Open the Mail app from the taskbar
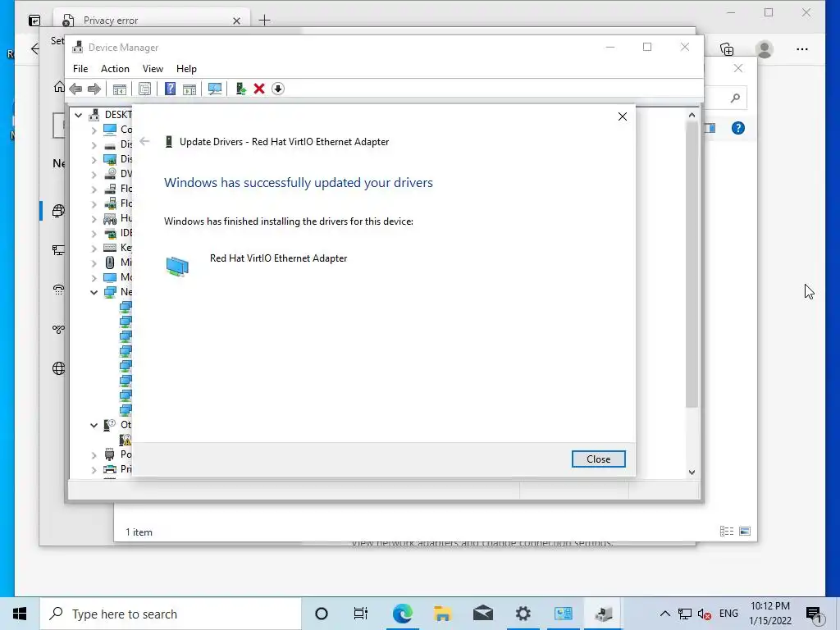 (482, 614)
